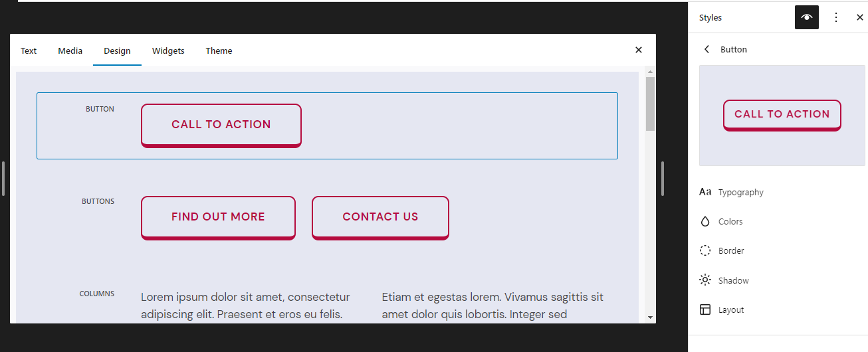Click the Typography Aa icon

(x=705, y=192)
